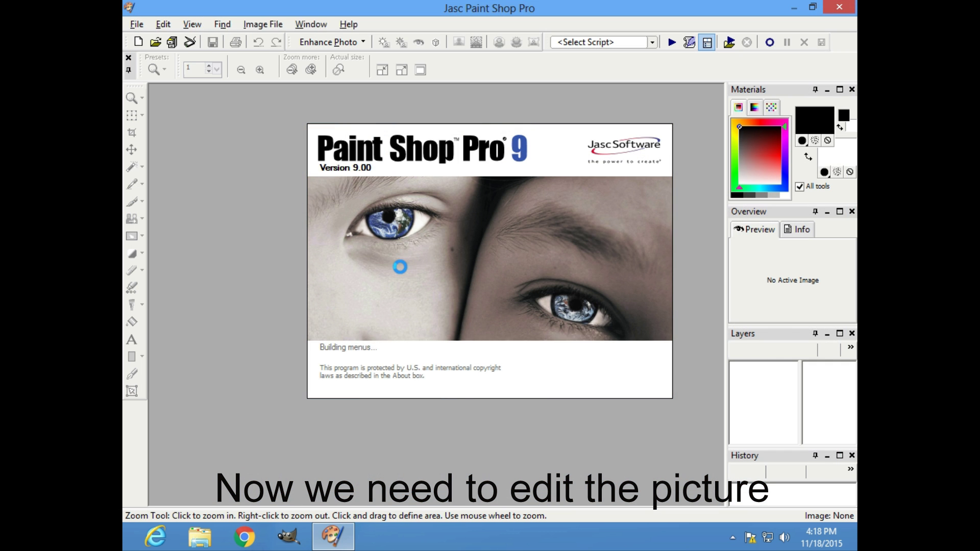Select the Pen tool

(132, 374)
